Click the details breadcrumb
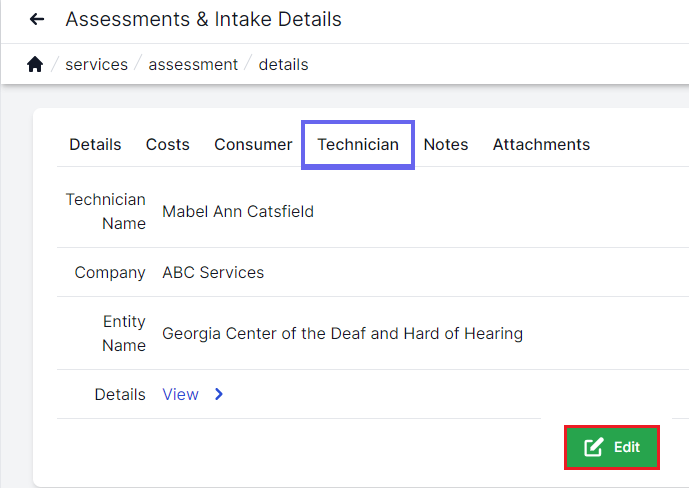The image size is (689, 488). (283, 65)
